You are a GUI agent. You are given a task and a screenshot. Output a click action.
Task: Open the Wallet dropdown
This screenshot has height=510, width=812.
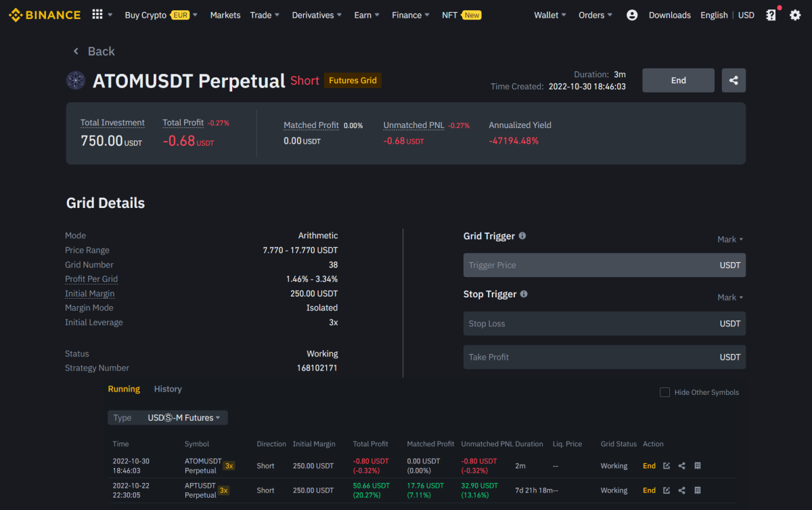[550, 15]
